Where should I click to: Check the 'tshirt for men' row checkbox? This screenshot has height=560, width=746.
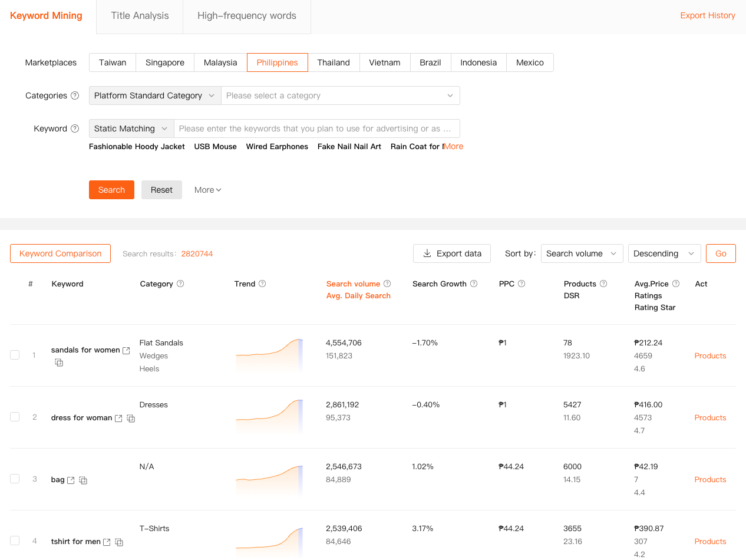(x=15, y=541)
